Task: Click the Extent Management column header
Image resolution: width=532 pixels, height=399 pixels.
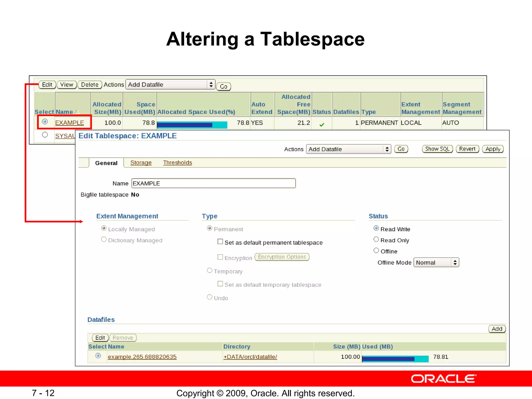Action: click(x=421, y=108)
